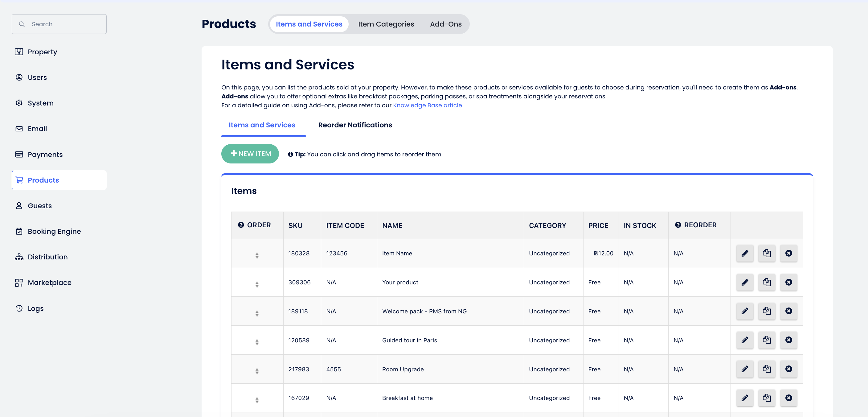The width and height of the screenshot is (868, 417).
Task: Select the top Items and Services pill tab
Action: [309, 24]
